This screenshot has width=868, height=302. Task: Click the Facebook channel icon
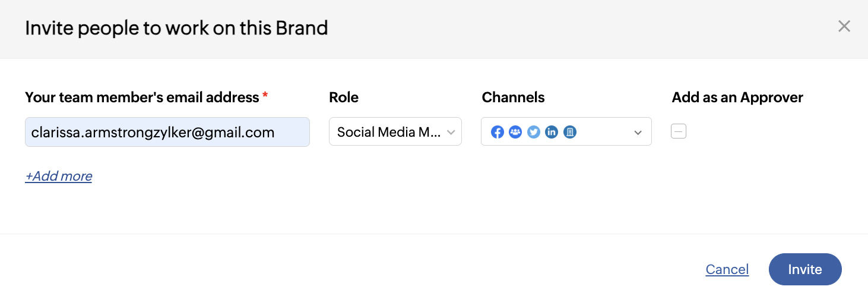click(498, 132)
